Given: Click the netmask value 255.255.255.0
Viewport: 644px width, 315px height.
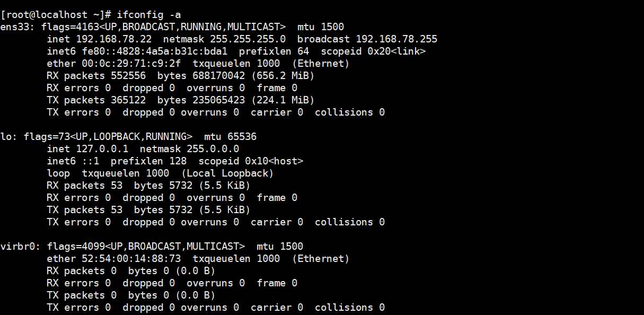Looking at the screenshot, I should click(248, 39).
